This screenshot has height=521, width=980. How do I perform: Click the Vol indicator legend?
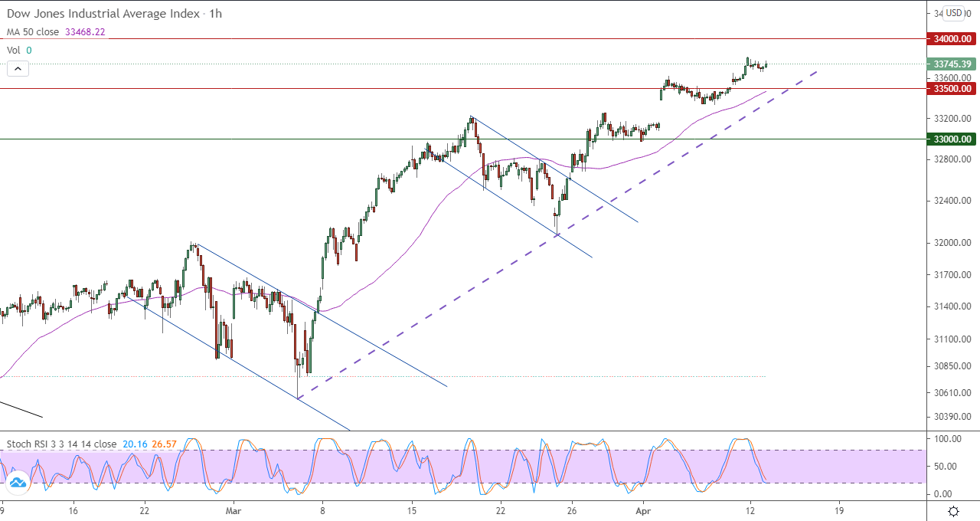(x=14, y=50)
